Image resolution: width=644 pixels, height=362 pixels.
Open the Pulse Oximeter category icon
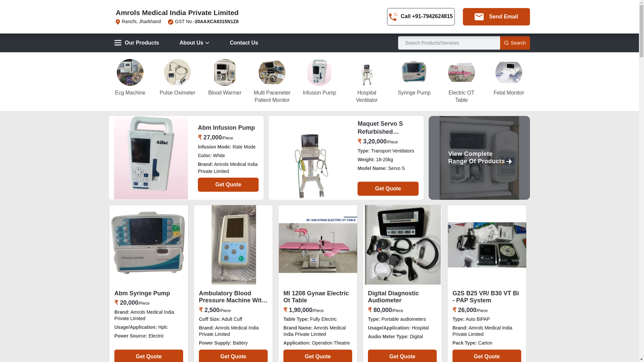[177, 72]
